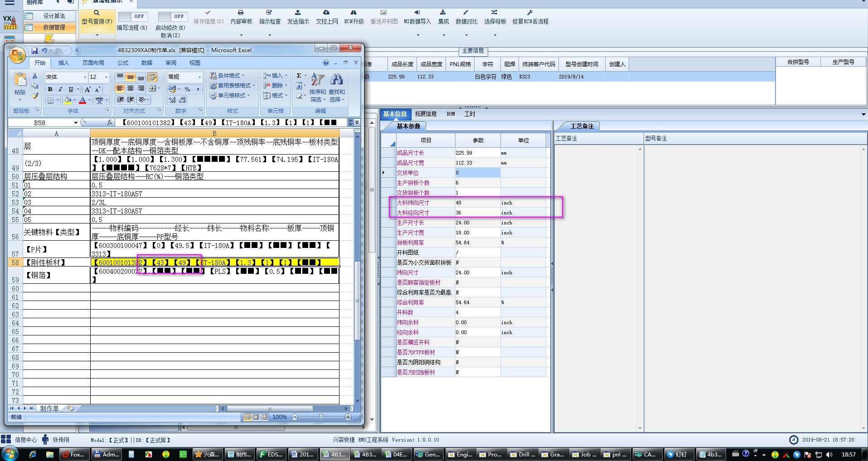Viewport: 868px width, 461px height.
Task: Click the Office button in Excel
Action: pos(17,55)
